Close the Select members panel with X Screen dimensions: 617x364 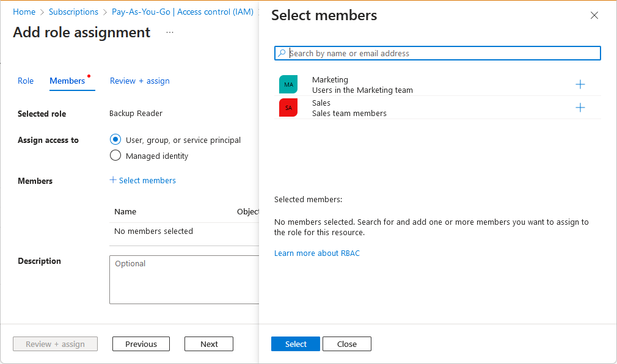pyautogui.click(x=594, y=16)
